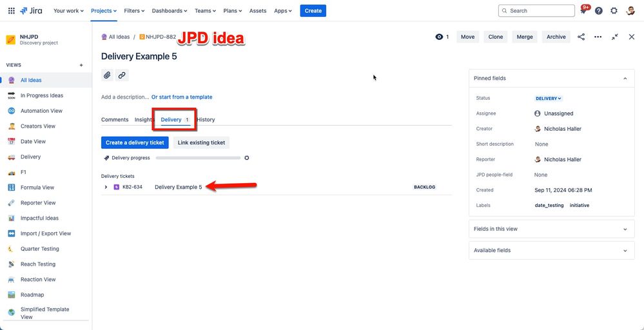The height and width of the screenshot is (330, 644).
Task: Click Create a delivery ticket
Action: pyautogui.click(x=135, y=142)
